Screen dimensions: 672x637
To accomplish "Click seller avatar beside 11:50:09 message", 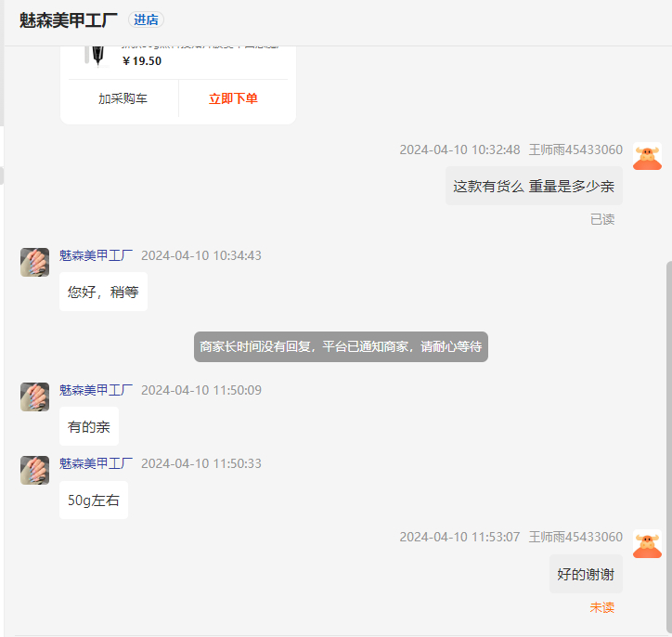I will coord(34,396).
